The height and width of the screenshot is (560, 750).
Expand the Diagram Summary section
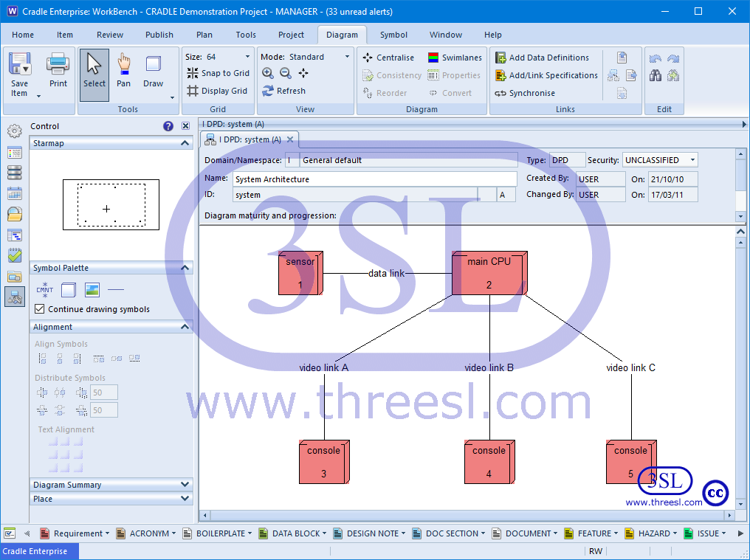pyautogui.click(x=185, y=485)
